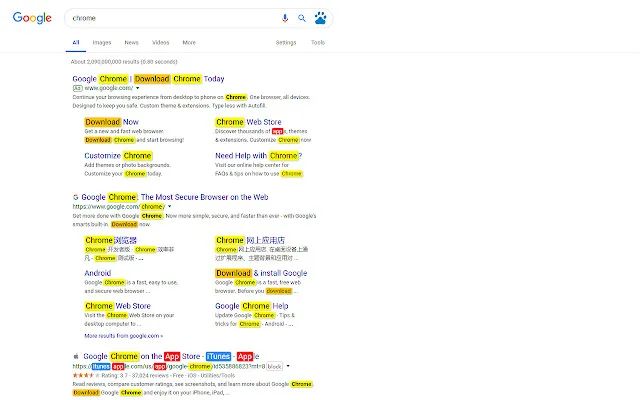The width and height of the screenshot is (640, 400).
Task: Click the Ad badge next to www.google.com/
Action: [78, 88]
